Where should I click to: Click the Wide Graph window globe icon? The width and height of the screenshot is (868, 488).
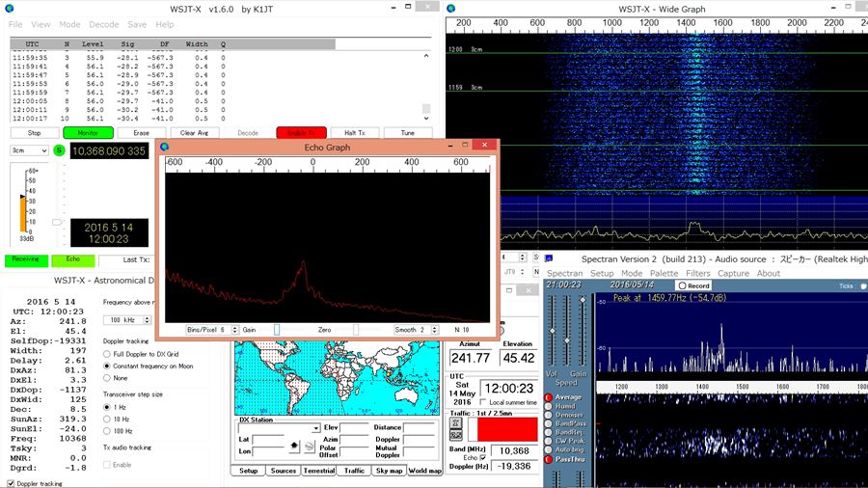[451, 9]
